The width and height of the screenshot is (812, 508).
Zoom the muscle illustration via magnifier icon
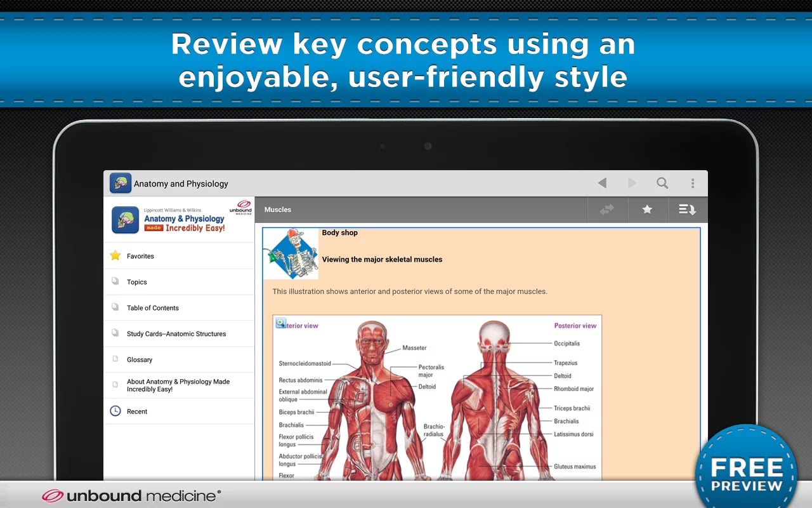click(281, 323)
